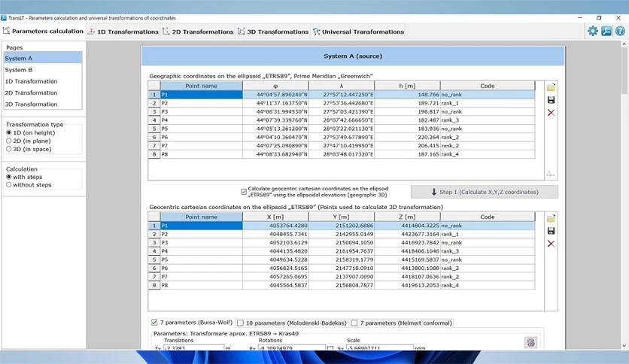629x364 pixels.
Task: Click height value 220.264
Action: click(407, 137)
